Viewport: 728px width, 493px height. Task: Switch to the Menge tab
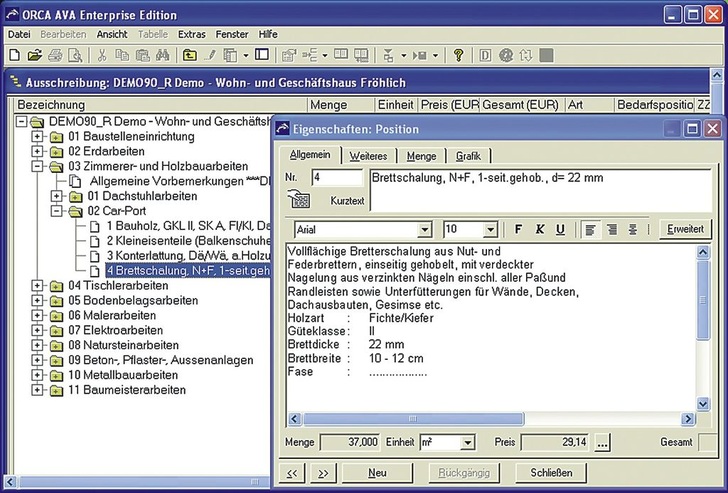point(421,156)
